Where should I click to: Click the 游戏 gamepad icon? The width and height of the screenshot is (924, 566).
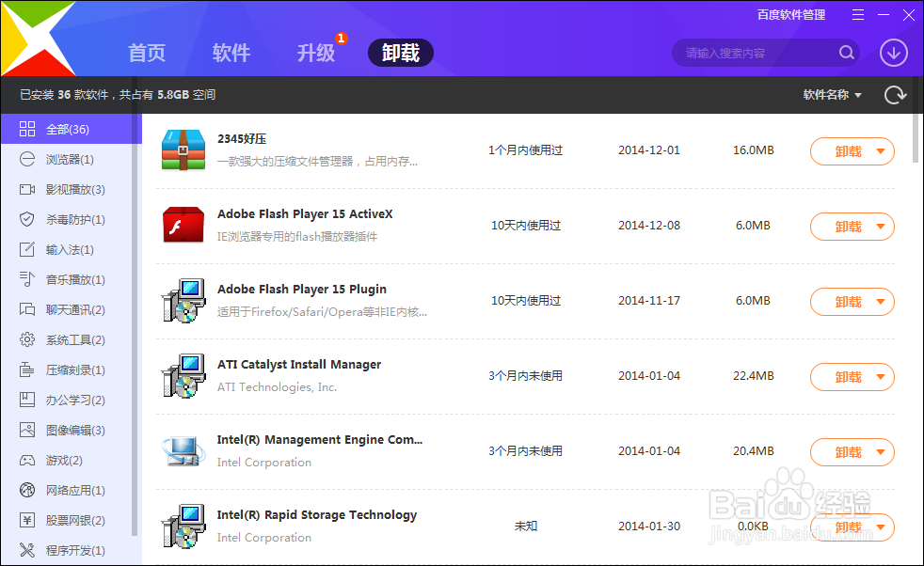27,460
